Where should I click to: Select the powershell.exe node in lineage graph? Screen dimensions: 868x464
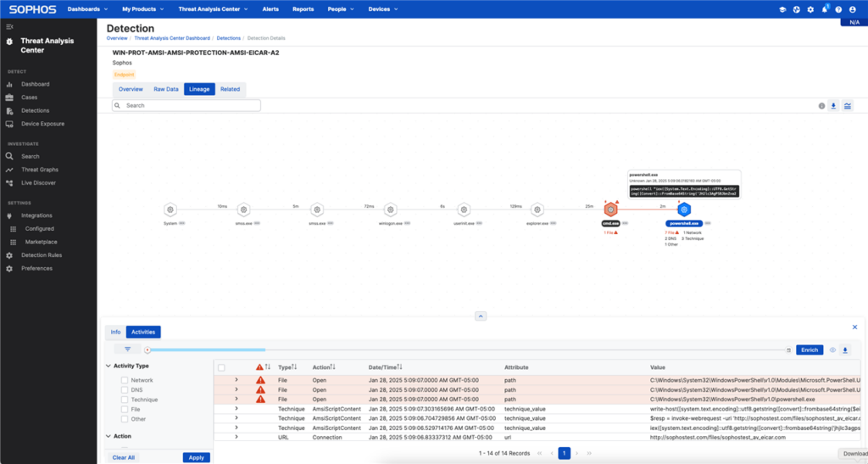(684, 210)
